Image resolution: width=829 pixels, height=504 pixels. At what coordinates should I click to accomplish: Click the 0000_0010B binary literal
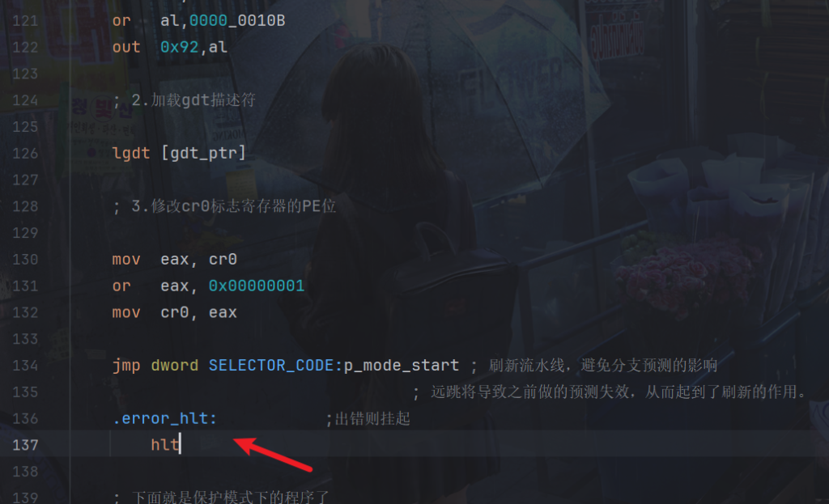(x=237, y=20)
